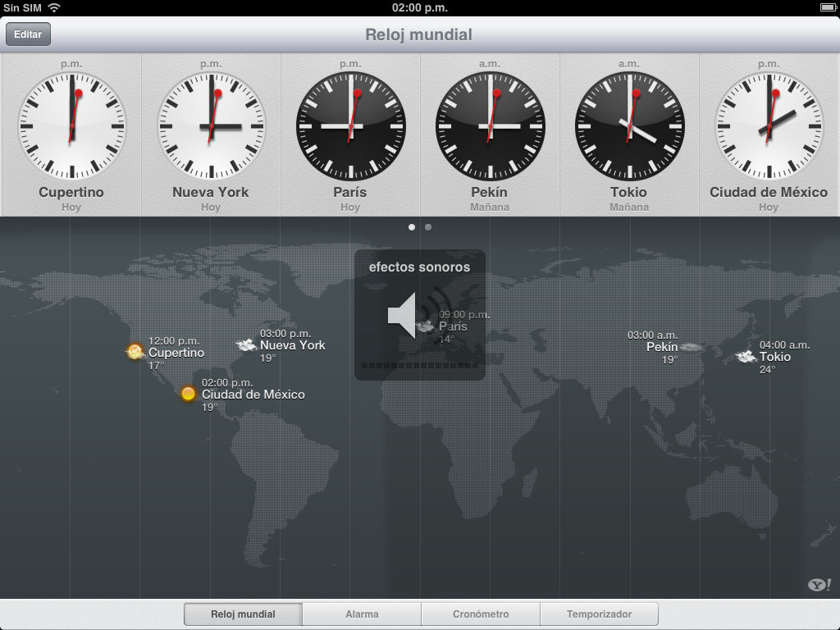Open the Cronómetro tab
Image resolution: width=840 pixels, height=630 pixels.
coord(481,614)
